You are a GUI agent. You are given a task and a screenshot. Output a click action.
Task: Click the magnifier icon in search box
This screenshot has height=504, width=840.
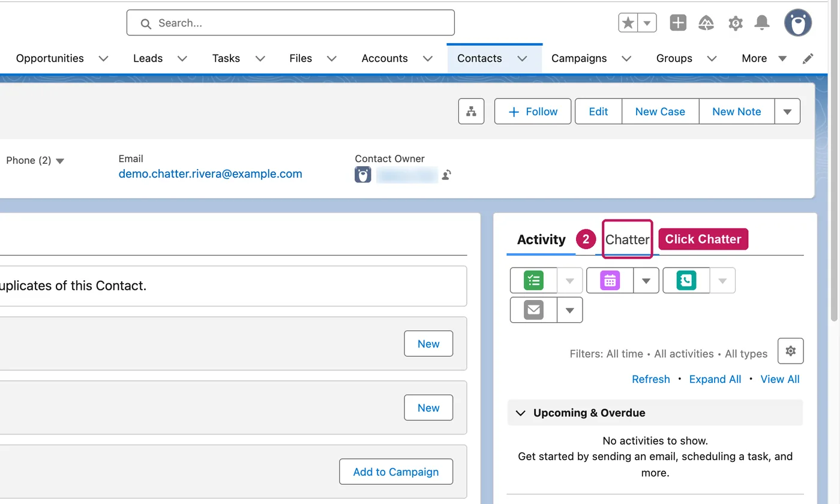tap(146, 23)
